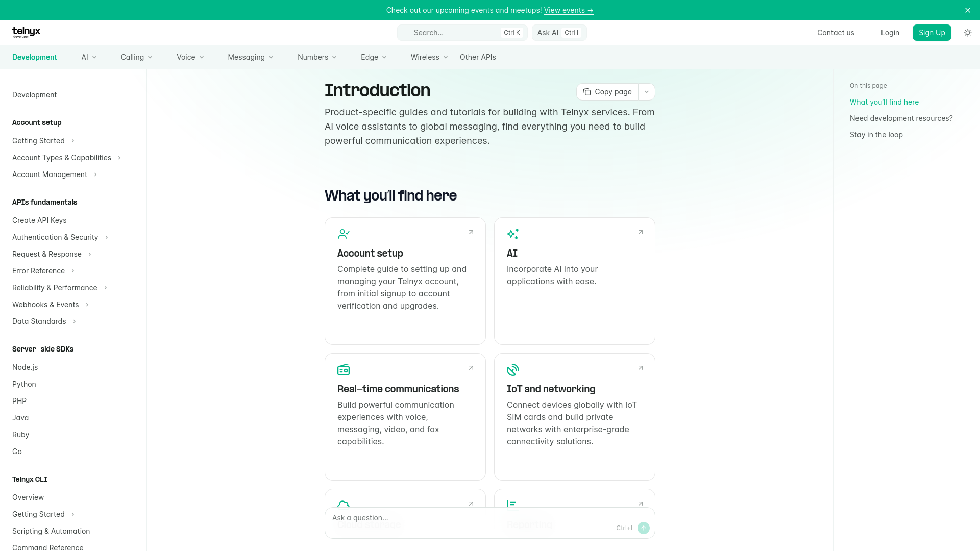This screenshot has width=980, height=551.
Task: Open the Real-time communications card title
Action: (x=398, y=389)
